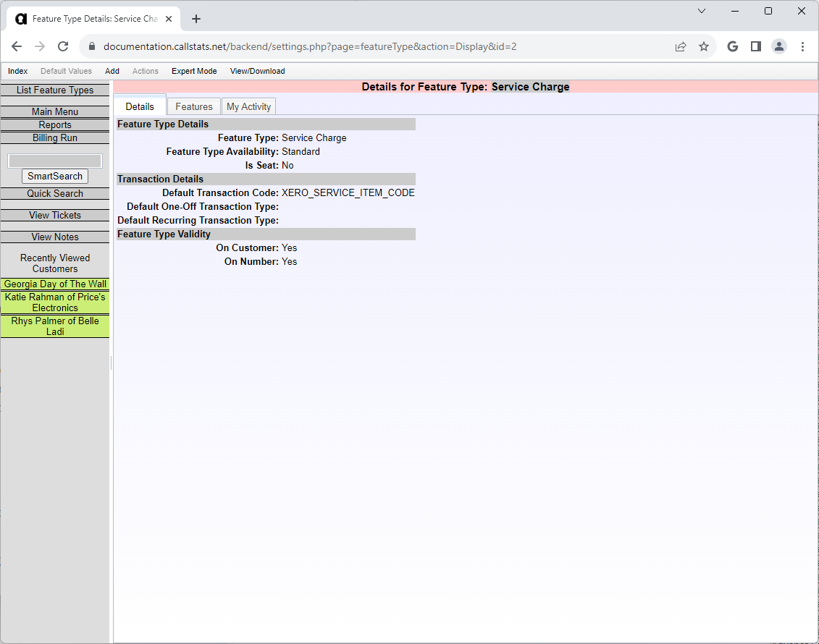
Task: Open the Google account G icon
Action: tap(732, 46)
